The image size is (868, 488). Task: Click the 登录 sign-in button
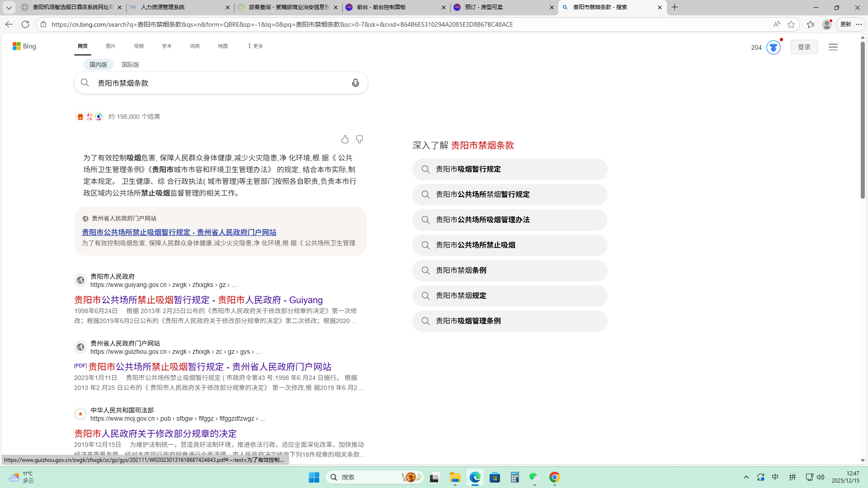point(804,47)
